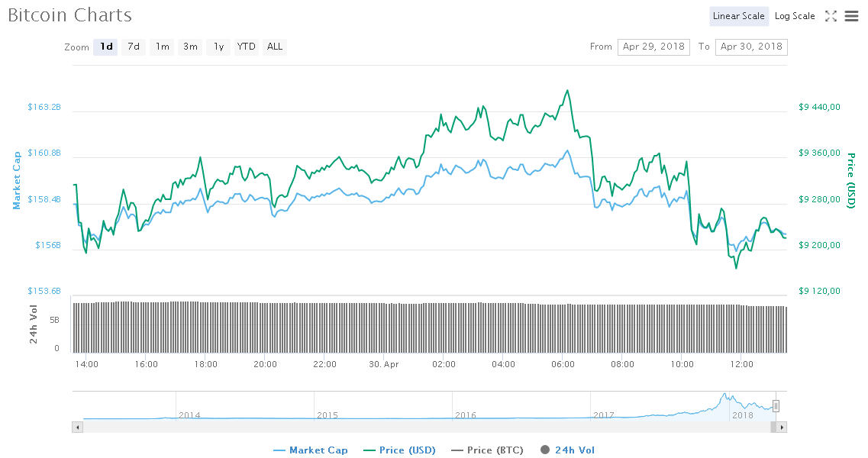This screenshot has height=458, width=868.
Task: Toggle Market Cap series in legend
Action: 311,450
